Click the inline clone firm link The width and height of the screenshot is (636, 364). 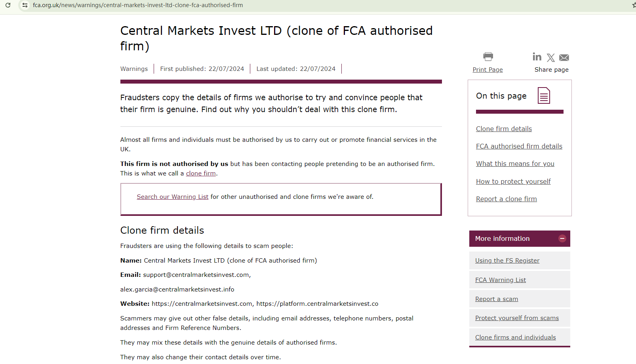[201, 173]
